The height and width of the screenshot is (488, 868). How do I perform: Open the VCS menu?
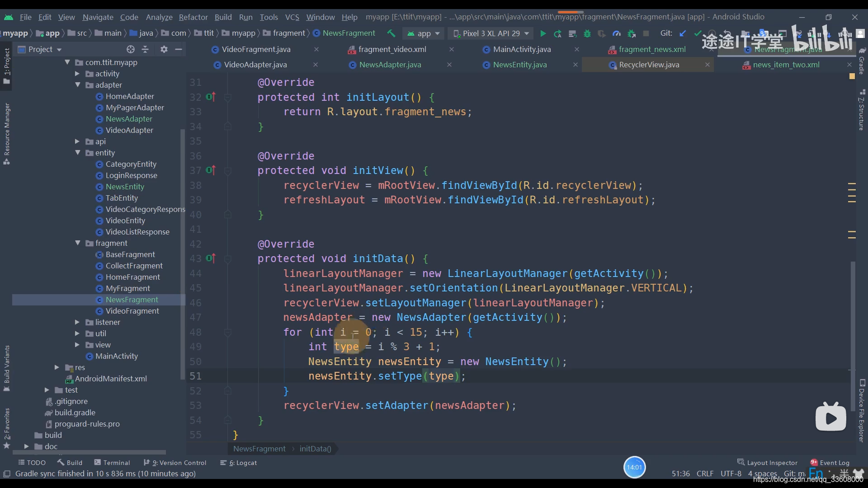292,17
